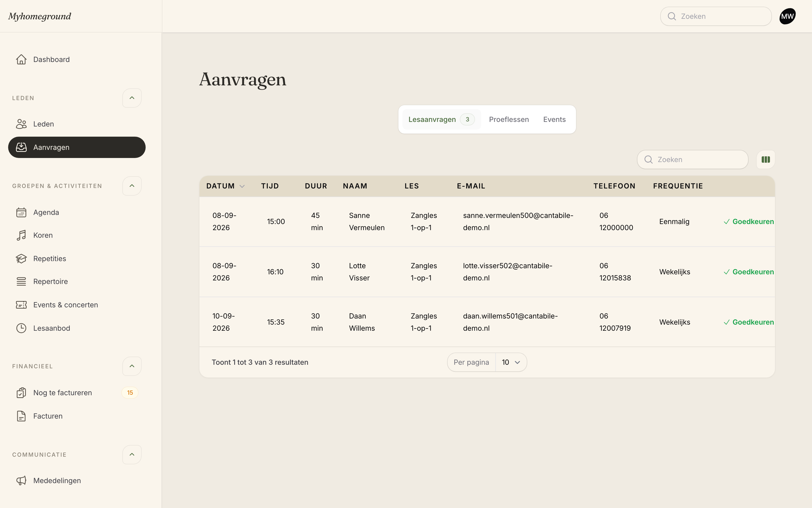Switch to the Events tab
This screenshot has width=812, height=508.
pos(554,120)
